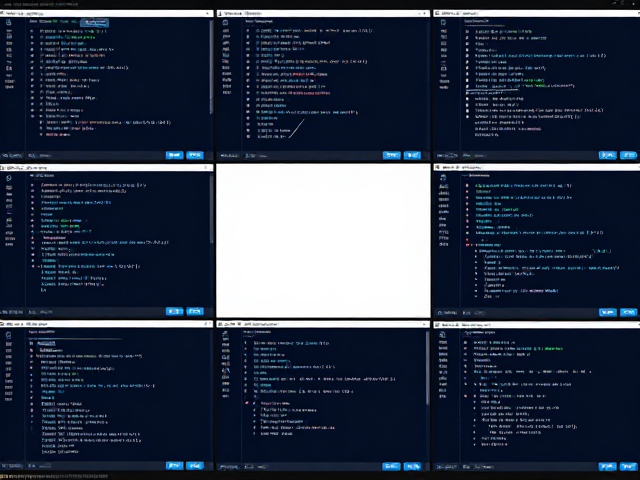Click the left blue button in the top-right window
Image resolution: width=640 pixels, height=480 pixels.
click(x=608, y=155)
